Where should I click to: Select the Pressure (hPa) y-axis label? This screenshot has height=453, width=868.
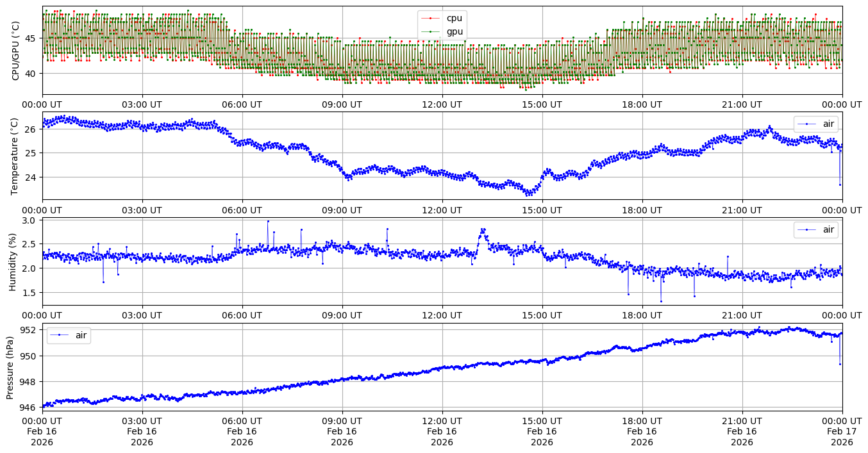coord(10,367)
